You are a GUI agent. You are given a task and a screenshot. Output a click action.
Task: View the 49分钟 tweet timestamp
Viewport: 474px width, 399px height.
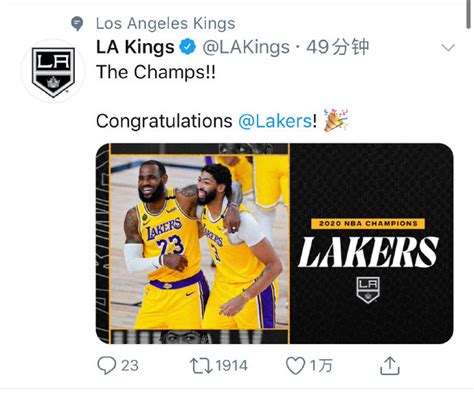(338, 47)
